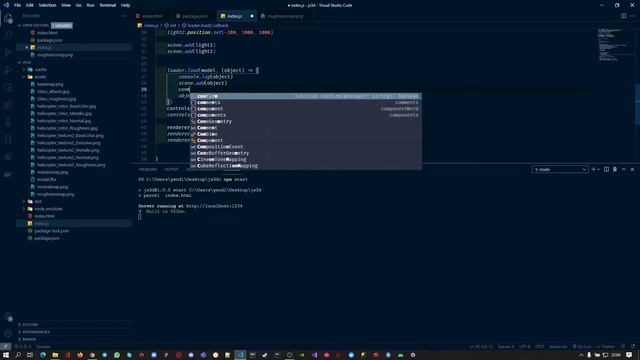Click the remote window icon in status bar
This screenshot has height=360, width=640.
pyautogui.click(x=5, y=347)
